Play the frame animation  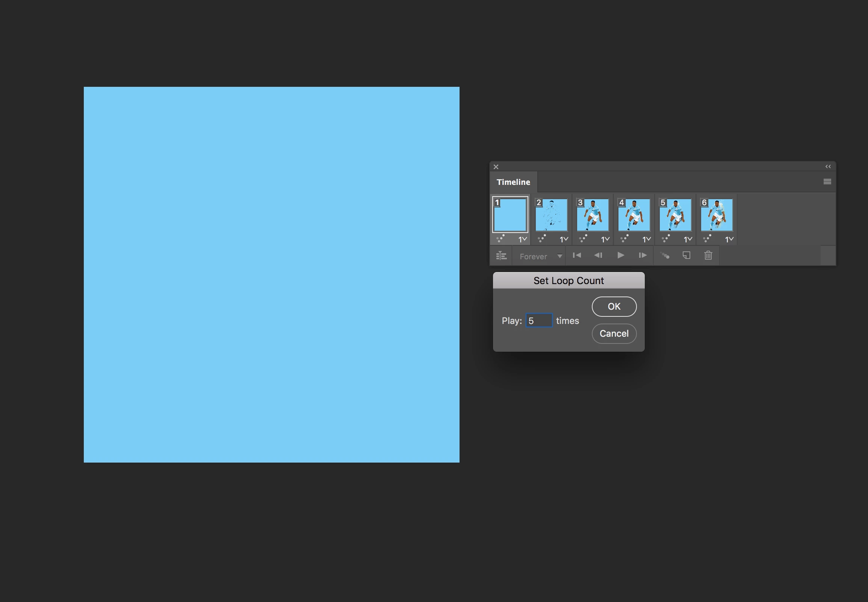pyautogui.click(x=620, y=256)
